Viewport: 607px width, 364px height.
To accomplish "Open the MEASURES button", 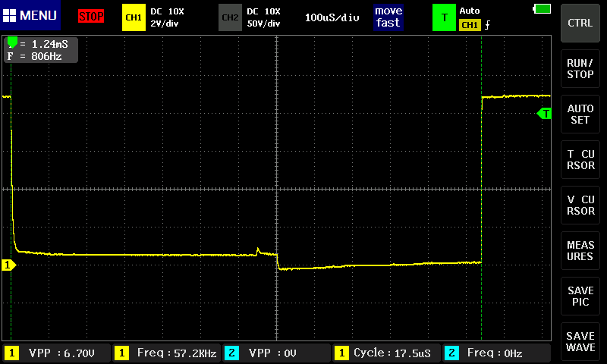I will pos(580,251).
